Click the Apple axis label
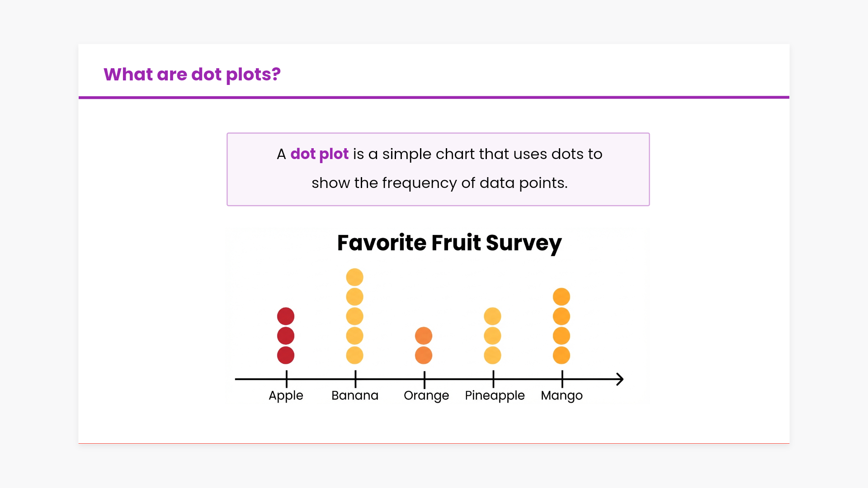This screenshot has width=868, height=488. click(x=286, y=395)
